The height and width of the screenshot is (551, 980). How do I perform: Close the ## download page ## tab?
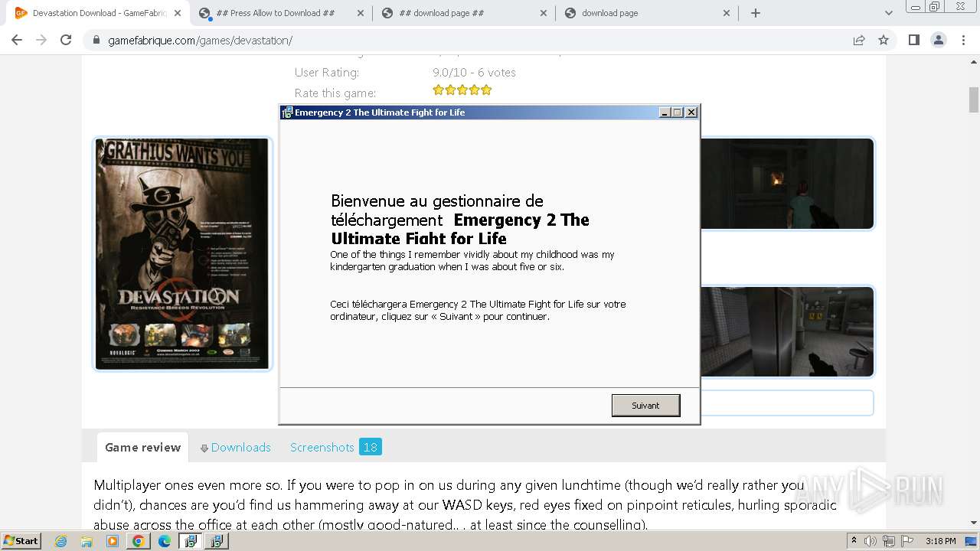pyautogui.click(x=544, y=13)
